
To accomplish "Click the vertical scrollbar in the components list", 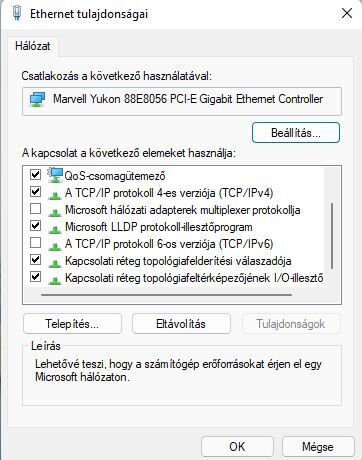I will (332, 236).
